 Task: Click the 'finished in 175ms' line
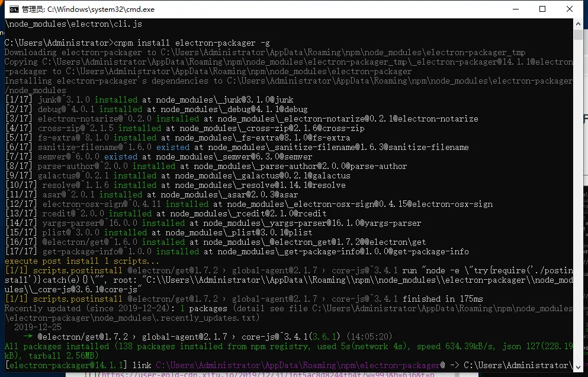[x=244, y=299]
